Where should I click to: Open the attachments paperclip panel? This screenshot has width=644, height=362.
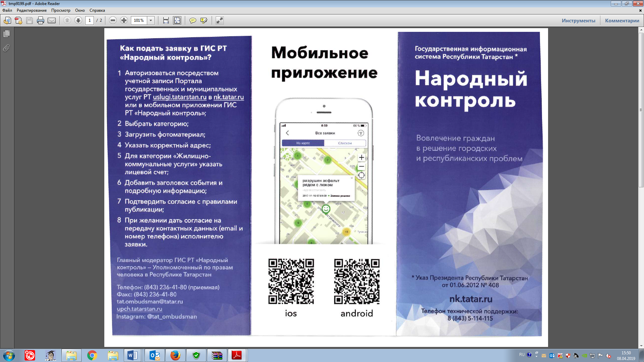tap(6, 48)
